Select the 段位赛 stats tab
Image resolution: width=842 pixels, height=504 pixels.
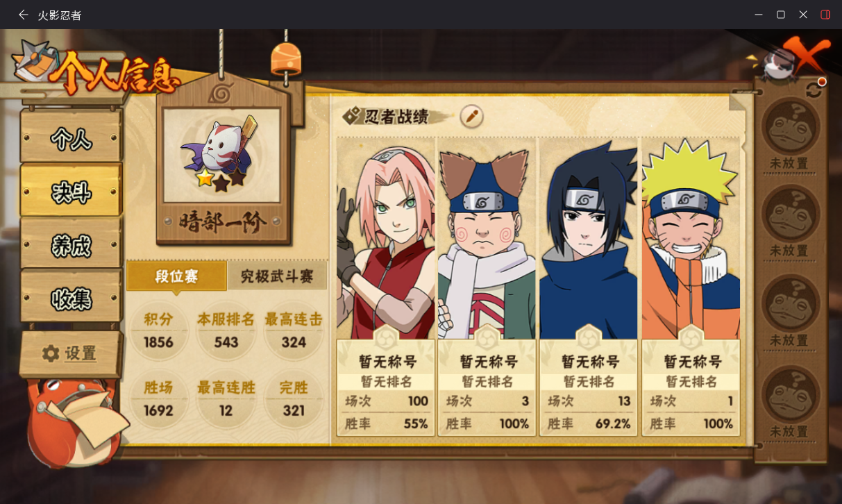coord(177,276)
